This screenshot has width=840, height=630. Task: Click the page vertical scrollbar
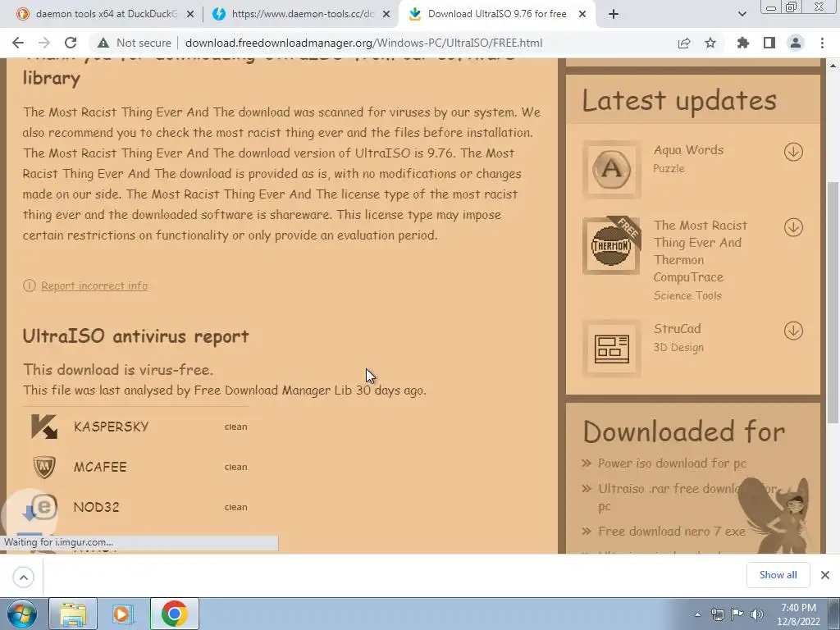tap(833, 303)
